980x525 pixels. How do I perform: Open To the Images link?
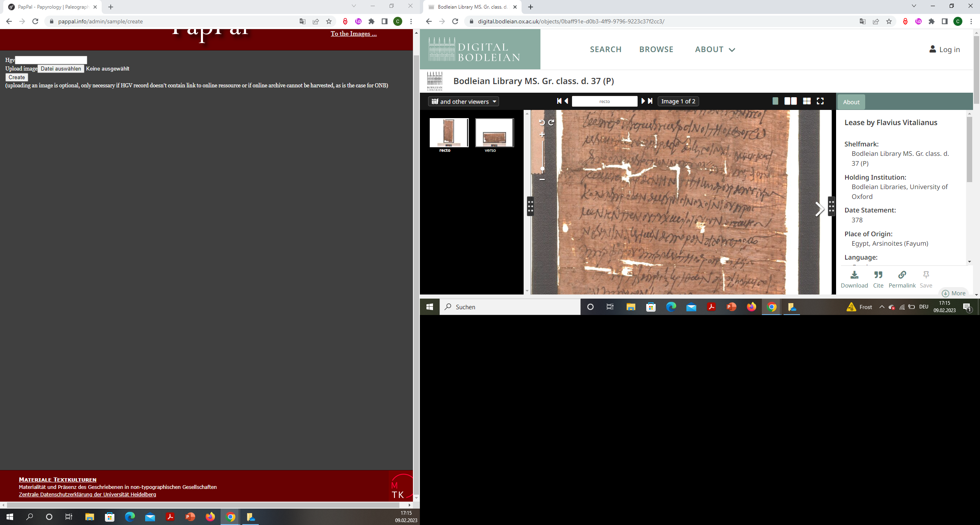(353, 34)
